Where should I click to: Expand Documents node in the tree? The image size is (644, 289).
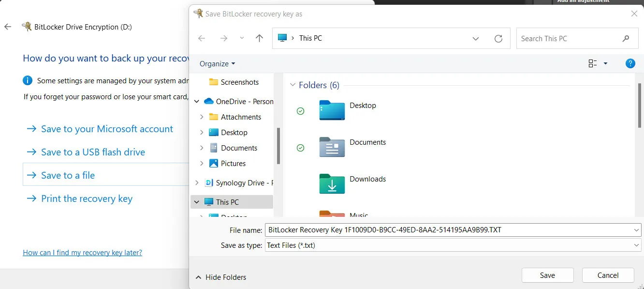202,148
